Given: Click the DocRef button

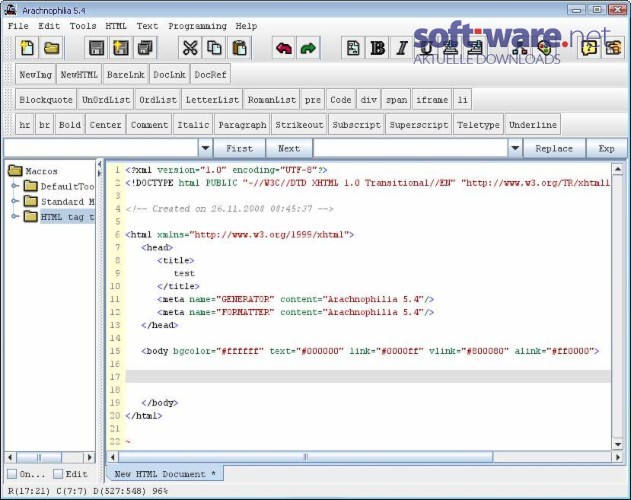Looking at the screenshot, I should pos(210,74).
